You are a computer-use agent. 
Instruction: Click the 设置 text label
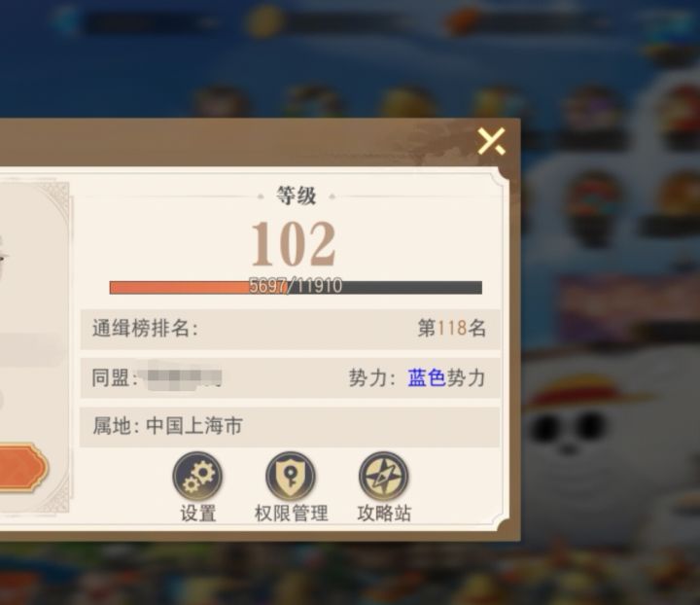coord(198,514)
